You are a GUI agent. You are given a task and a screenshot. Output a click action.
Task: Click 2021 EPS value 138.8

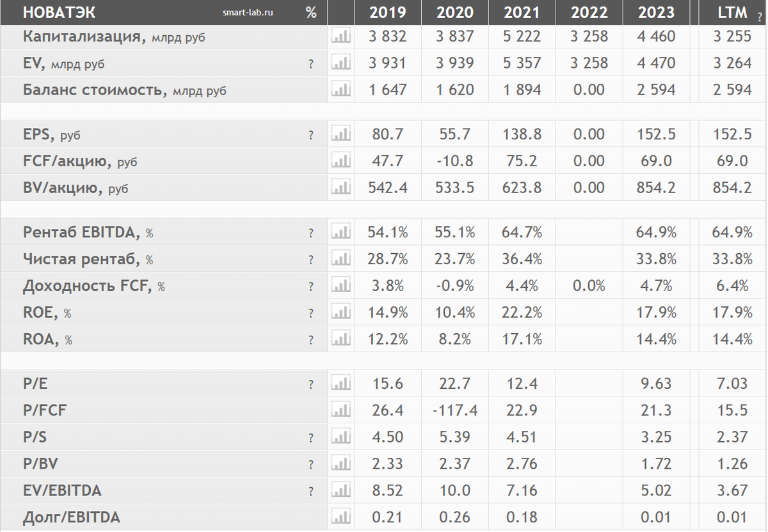522,135
